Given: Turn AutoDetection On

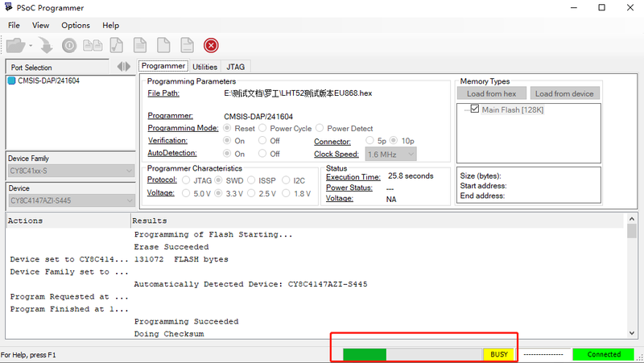Looking at the screenshot, I should [227, 153].
